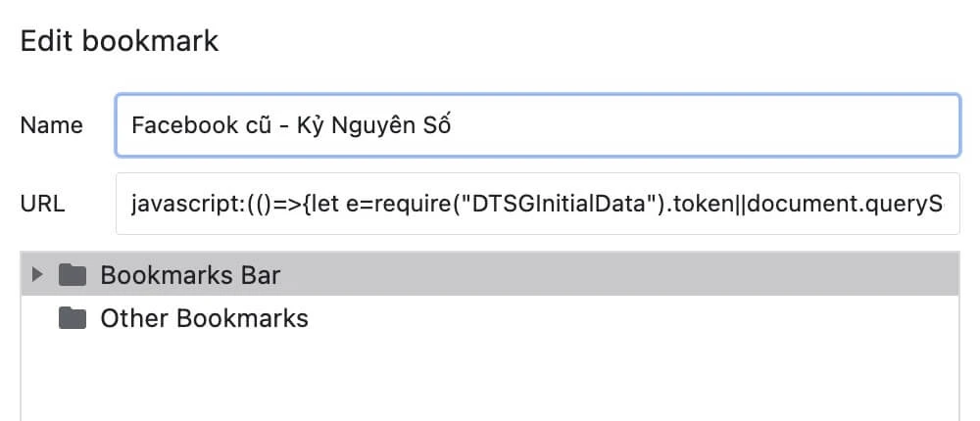Click blank right side of Bookmarks Bar row
Viewport: 980px width, 421px height.
[637, 275]
